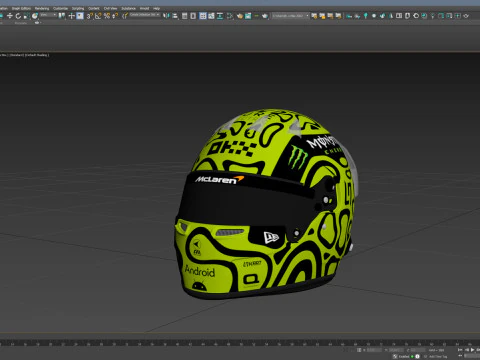Screen dimensions: 480x360
Task: Open the Substance menu
Action: click(x=129, y=8)
